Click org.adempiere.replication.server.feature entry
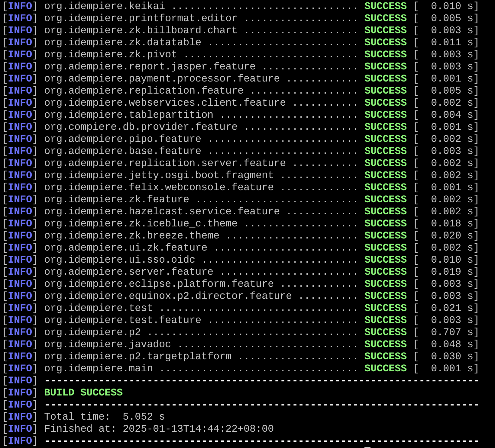 click(x=165, y=163)
